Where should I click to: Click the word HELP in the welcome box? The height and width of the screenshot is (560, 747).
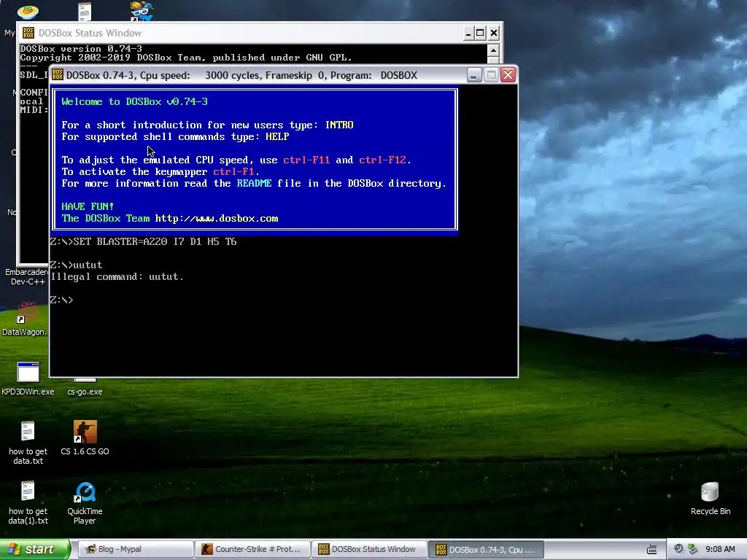click(277, 136)
